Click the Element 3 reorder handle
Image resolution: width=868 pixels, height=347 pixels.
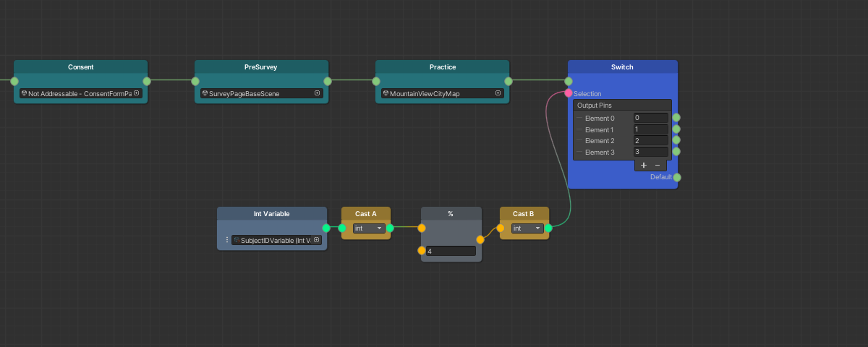579,153
